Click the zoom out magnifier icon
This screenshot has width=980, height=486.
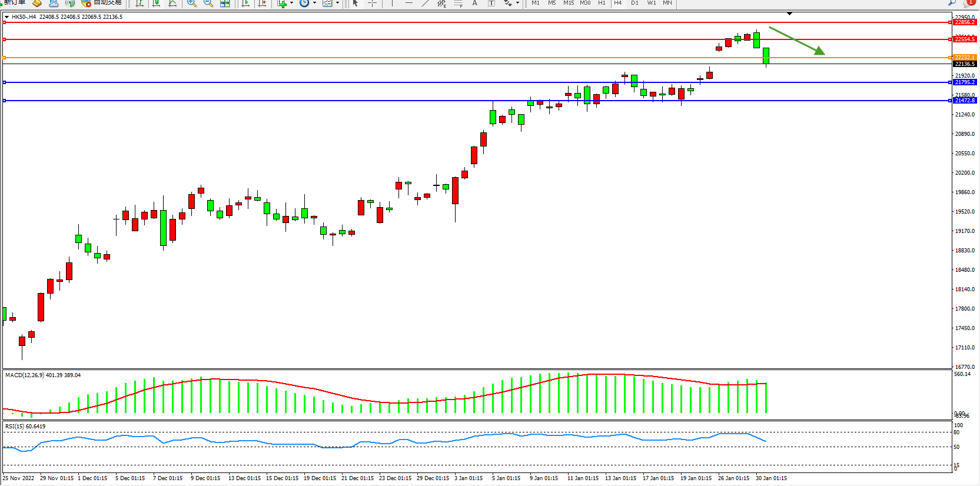(208, 3)
